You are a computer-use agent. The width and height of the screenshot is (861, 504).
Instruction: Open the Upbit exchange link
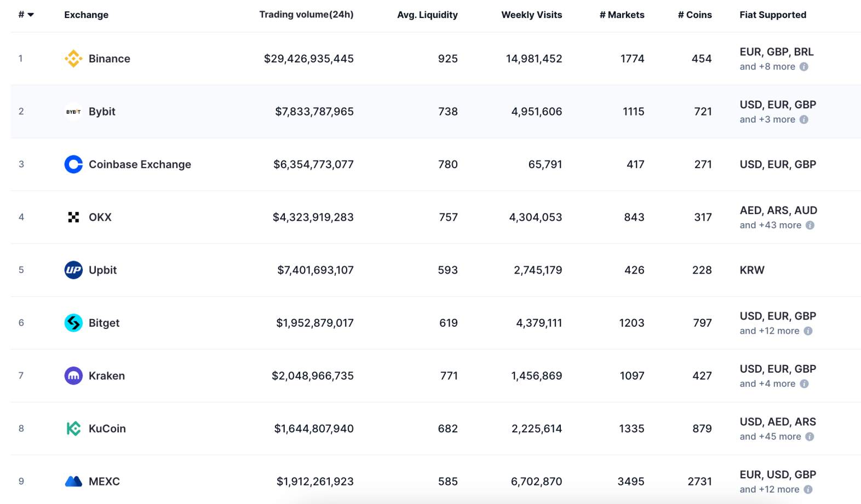(102, 270)
